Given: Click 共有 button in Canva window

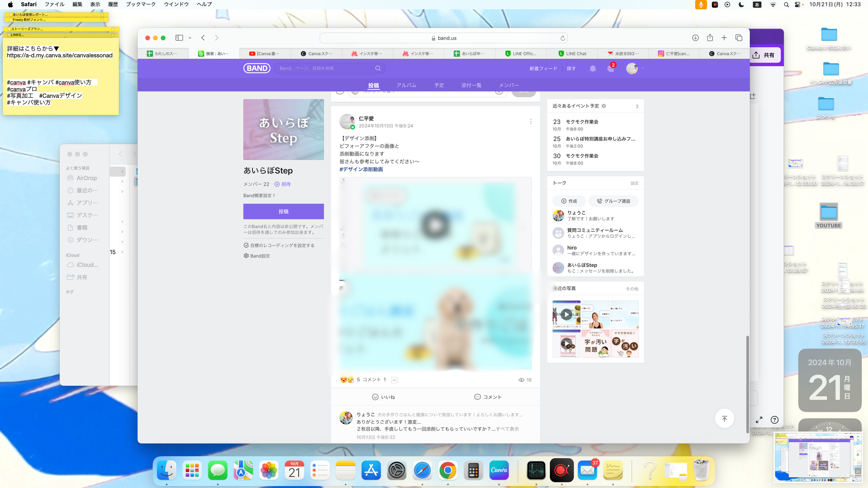Looking at the screenshot, I should click(x=764, y=55).
